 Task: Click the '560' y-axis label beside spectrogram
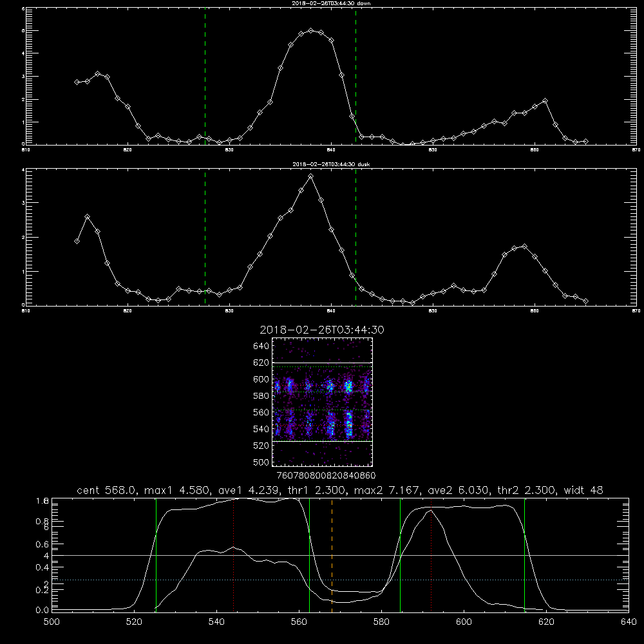tap(261, 412)
